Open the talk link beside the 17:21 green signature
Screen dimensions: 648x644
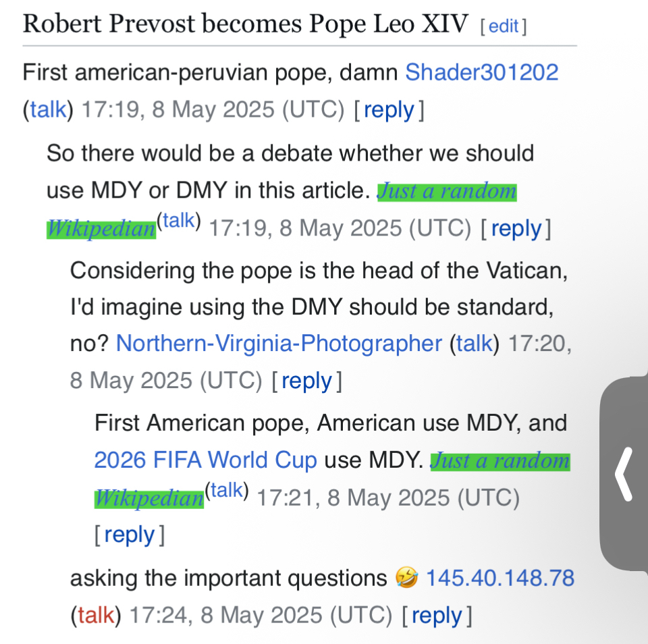pyautogui.click(x=227, y=491)
